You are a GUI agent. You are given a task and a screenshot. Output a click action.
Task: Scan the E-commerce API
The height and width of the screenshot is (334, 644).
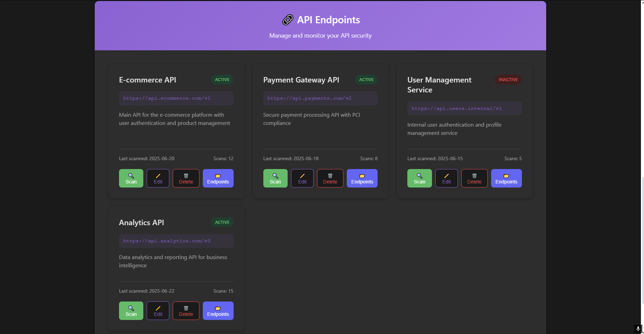[x=131, y=178]
